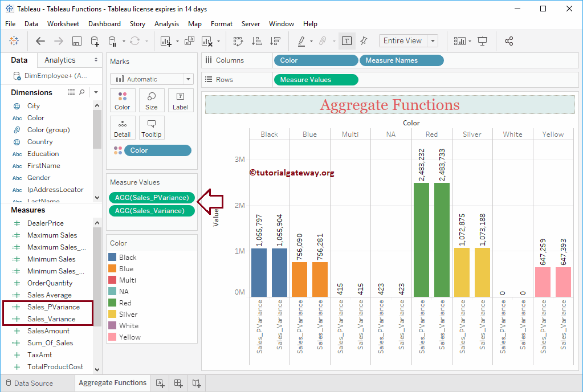
Task: Open the Label mark options
Action: point(180,100)
